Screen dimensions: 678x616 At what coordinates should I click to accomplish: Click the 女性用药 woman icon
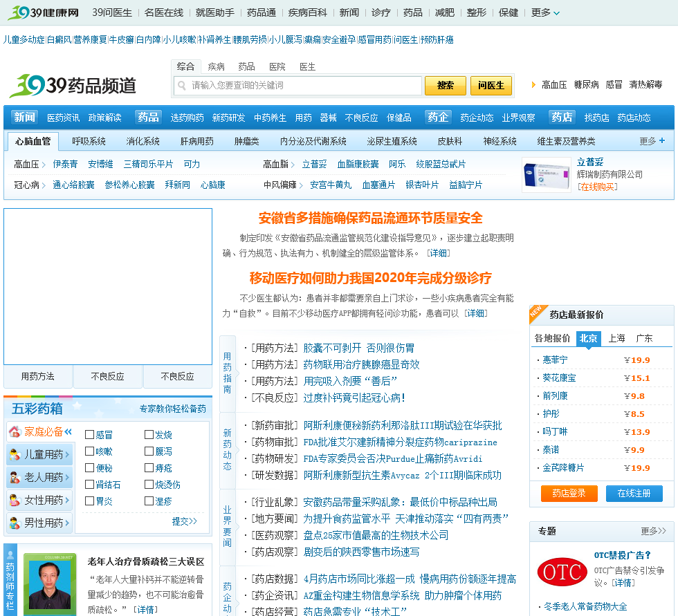click(x=15, y=501)
